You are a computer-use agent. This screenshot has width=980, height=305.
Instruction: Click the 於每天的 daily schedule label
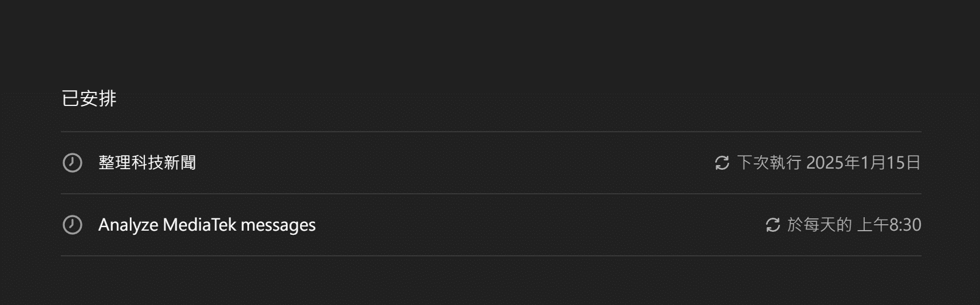(x=819, y=225)
